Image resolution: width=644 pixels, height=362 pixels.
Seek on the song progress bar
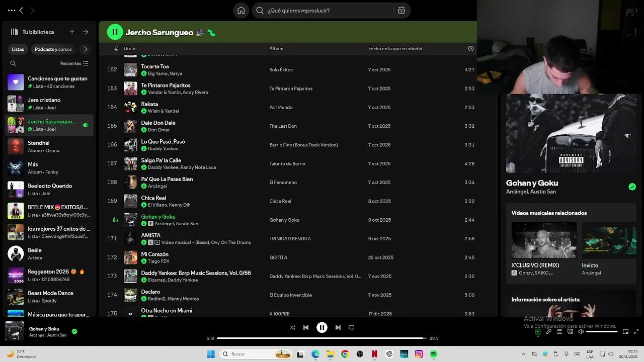pos(322,338)
